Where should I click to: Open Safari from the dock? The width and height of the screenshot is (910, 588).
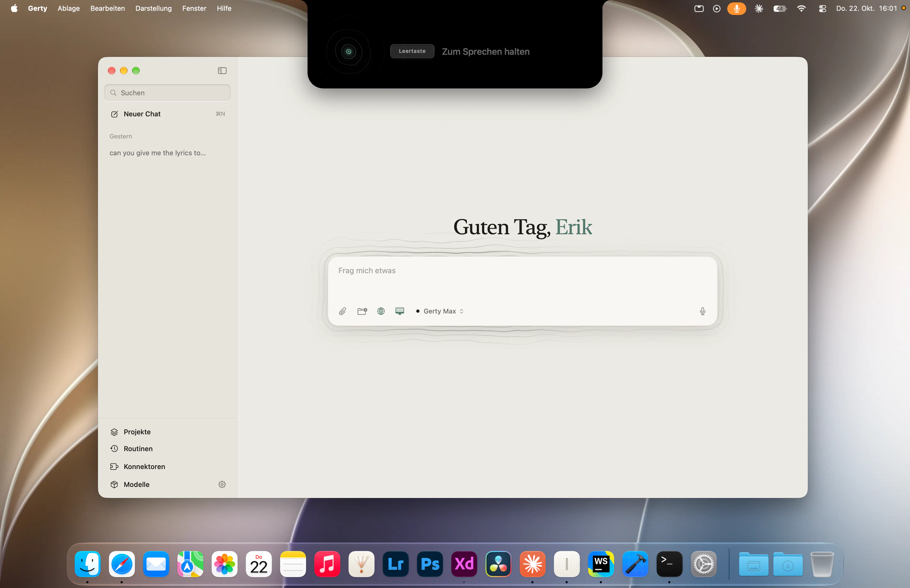[x=122, y=564]
